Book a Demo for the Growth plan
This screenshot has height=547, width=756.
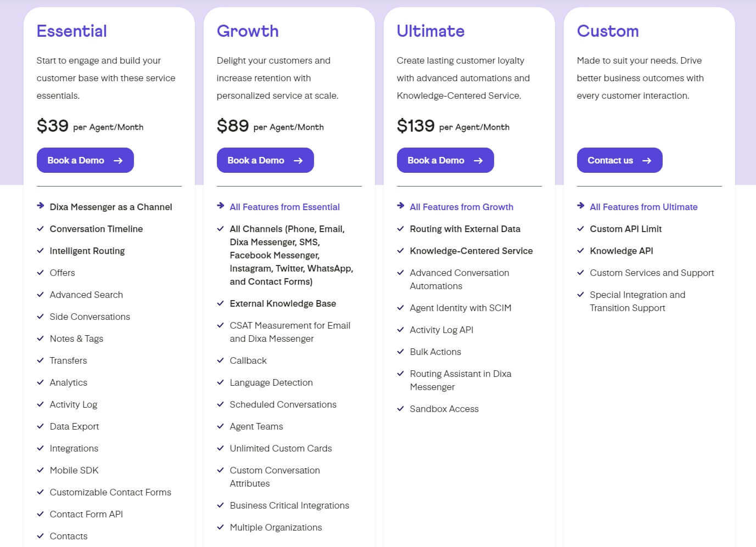click(265, 160)
